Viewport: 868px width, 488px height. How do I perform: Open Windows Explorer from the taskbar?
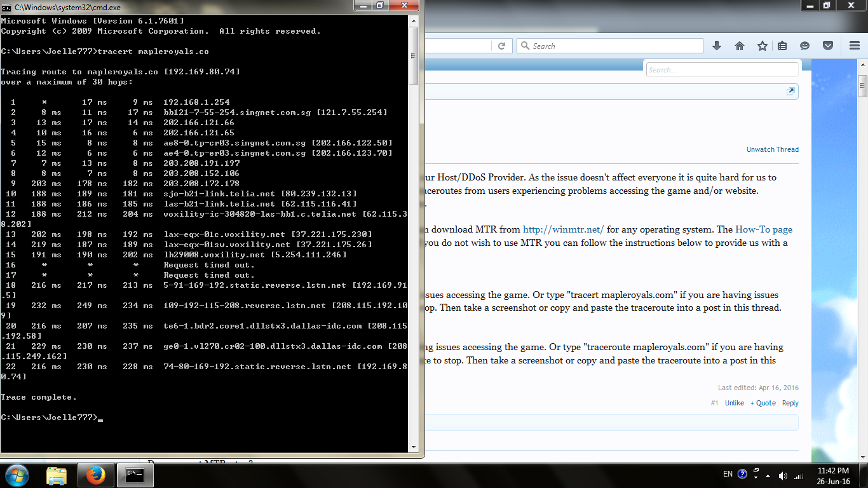[57, 475]
